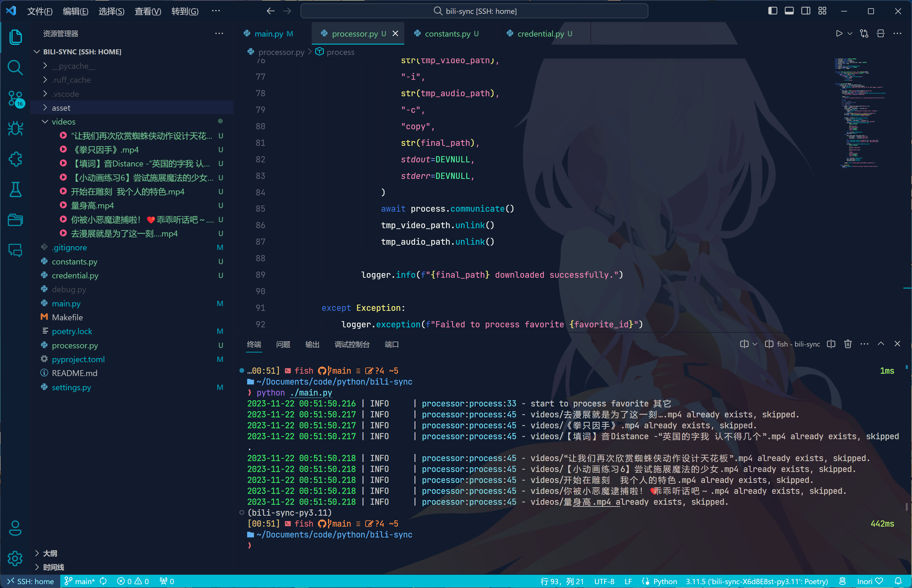The image size is (912, 588).
Task: Split the fish terminal
Action: point(831,344)
